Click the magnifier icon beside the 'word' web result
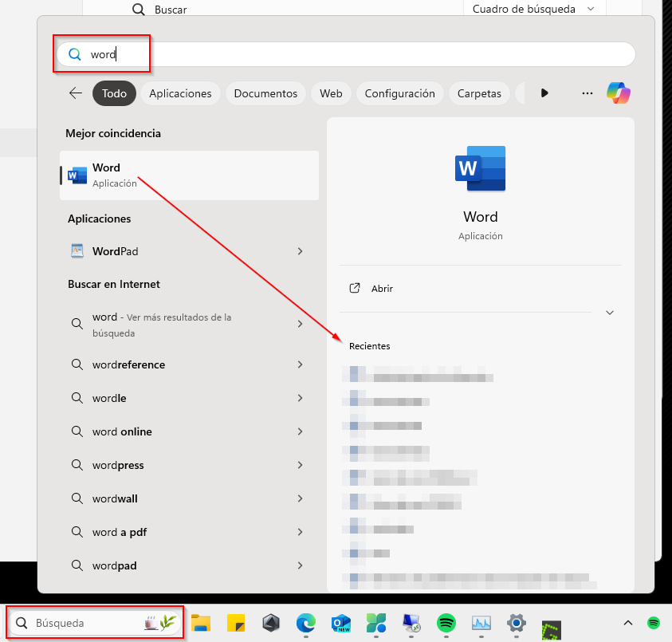Screen dimensions: 672x642 (77, 323)
